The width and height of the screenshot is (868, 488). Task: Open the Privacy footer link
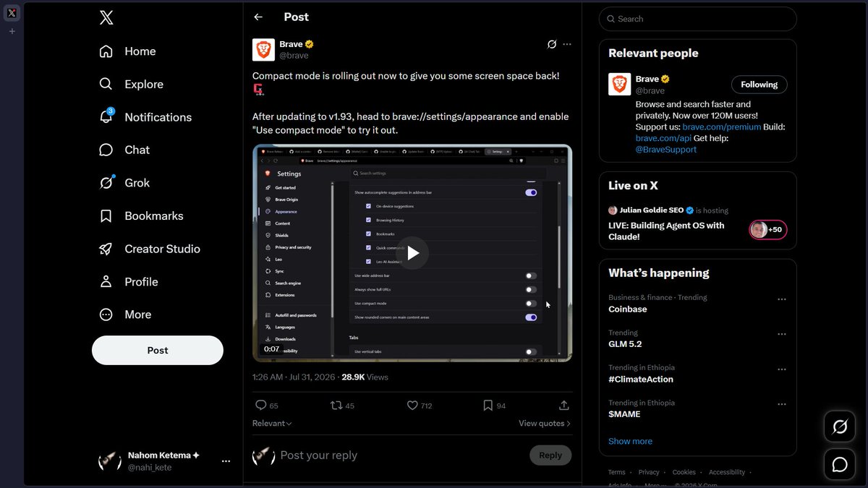coord(649,472)
